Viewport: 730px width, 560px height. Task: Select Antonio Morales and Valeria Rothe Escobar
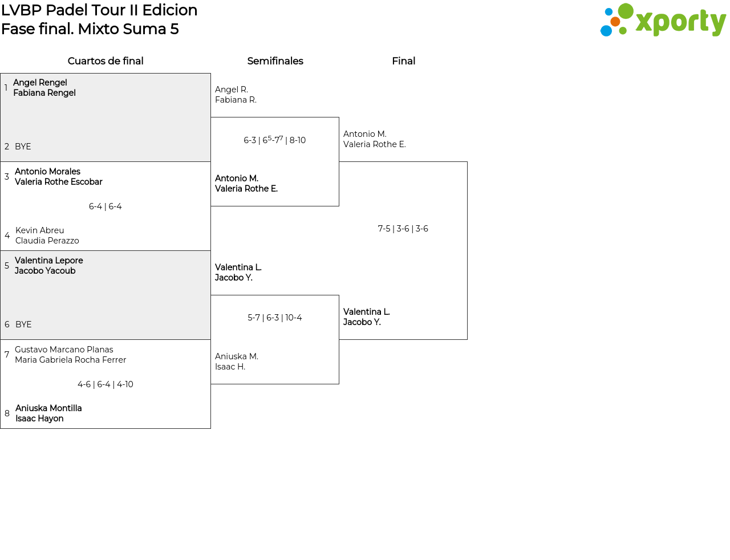click(x=58, y=177)
